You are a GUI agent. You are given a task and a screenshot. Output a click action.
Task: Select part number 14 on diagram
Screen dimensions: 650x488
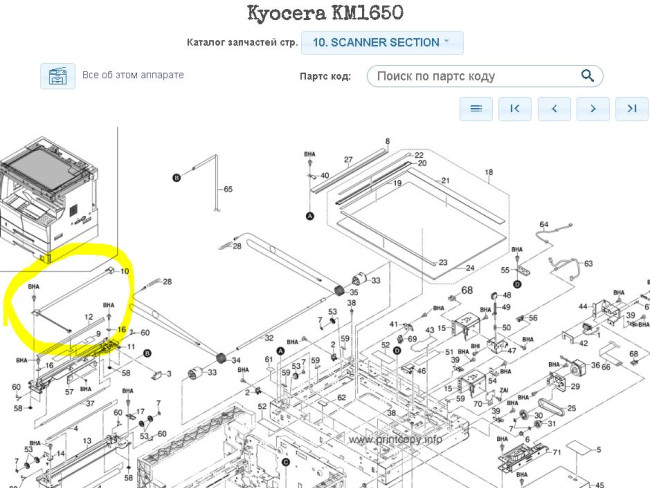(x=61, y=454)
